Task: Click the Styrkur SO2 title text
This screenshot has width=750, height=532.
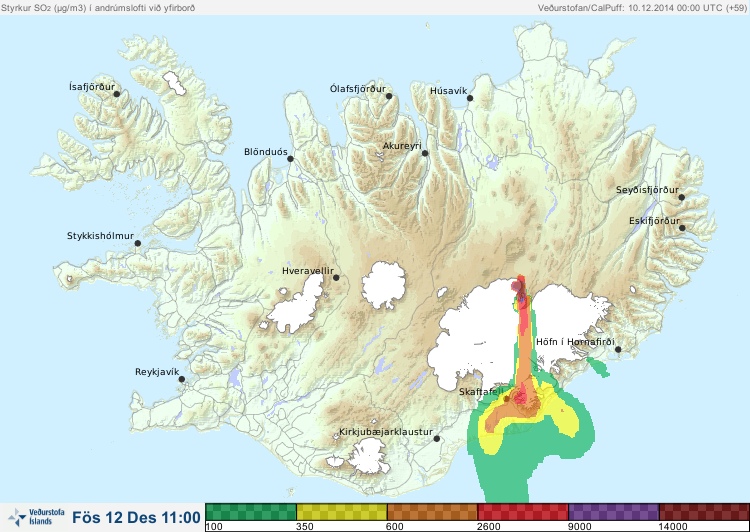Action: 98,8
